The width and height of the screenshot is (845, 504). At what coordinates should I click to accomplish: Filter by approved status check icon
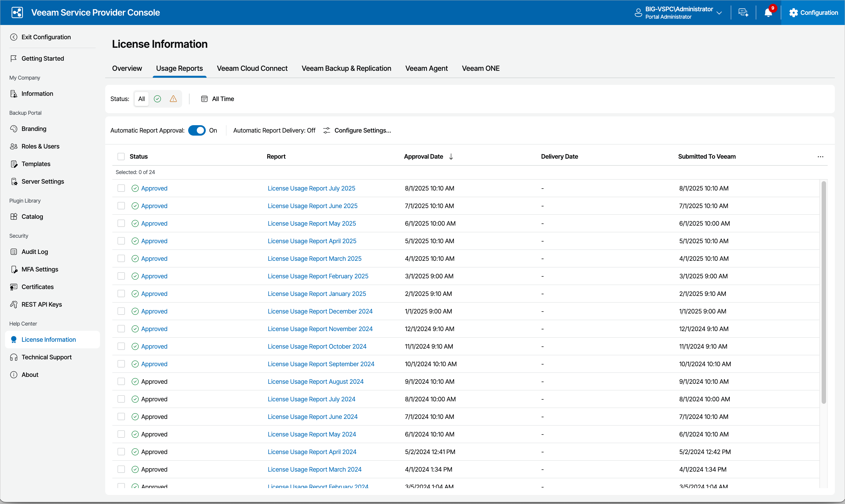pos(157,99)
